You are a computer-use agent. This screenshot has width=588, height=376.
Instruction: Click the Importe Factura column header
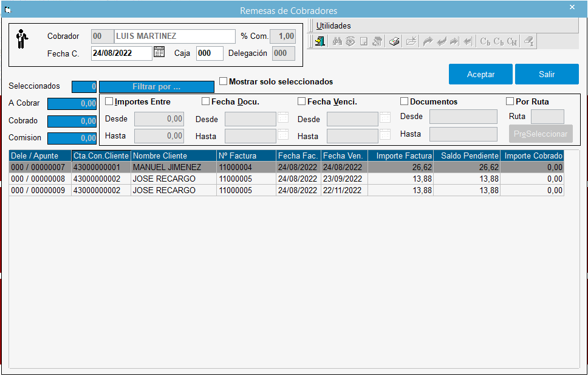coord(400,156)
